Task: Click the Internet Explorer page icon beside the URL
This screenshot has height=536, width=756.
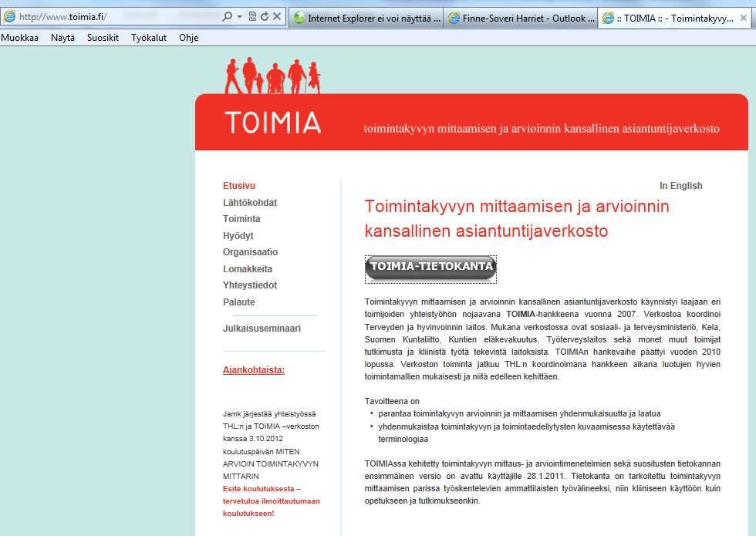Action: coord(9,17)
